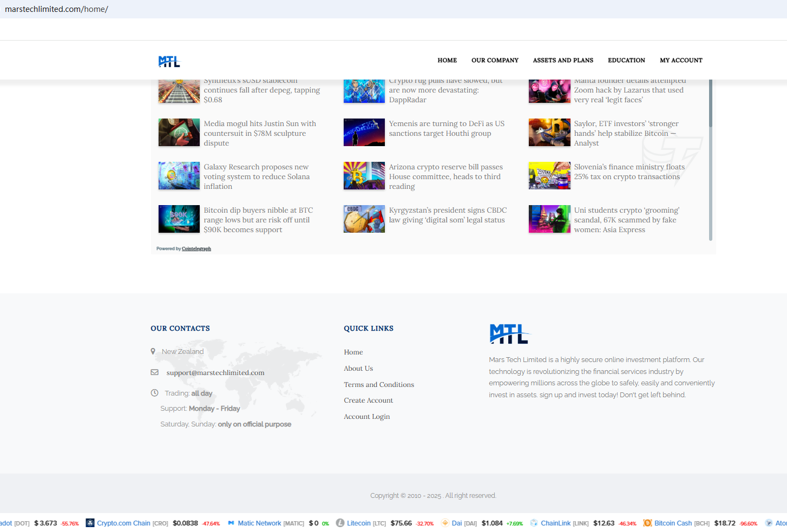Open the Justin Sun sculpture dispute thumbnail
This screenshot has height=532, width=787.
(x=179, y=133)
